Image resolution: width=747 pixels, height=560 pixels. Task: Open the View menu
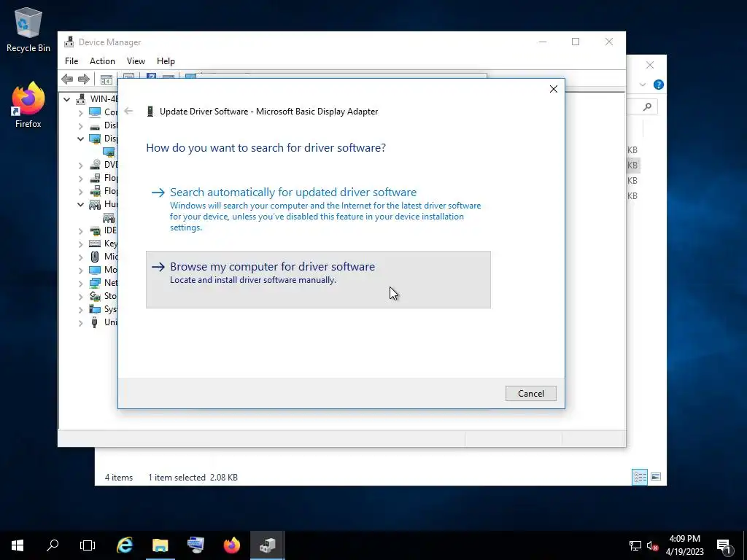[x=136, y=61]
